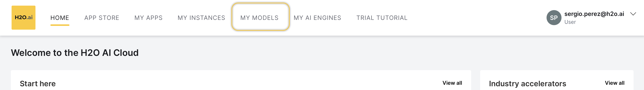The image size is (644, 90).
Task: View all items in Start here
Action: point(452,83)
